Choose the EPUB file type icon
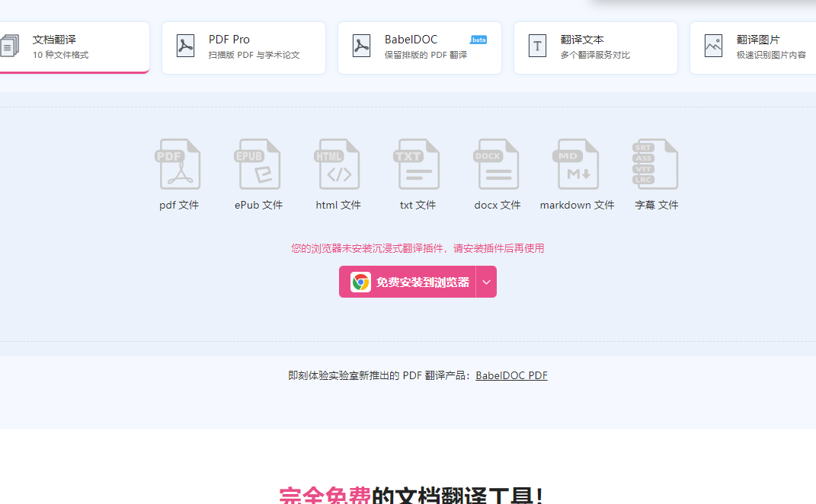 pyautogui.click(x=258, y=164)
